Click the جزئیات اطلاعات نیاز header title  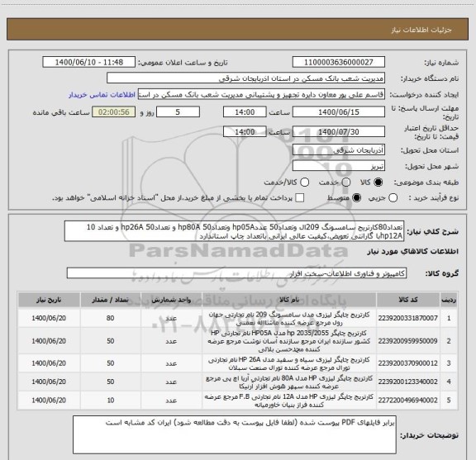[421, 30]
